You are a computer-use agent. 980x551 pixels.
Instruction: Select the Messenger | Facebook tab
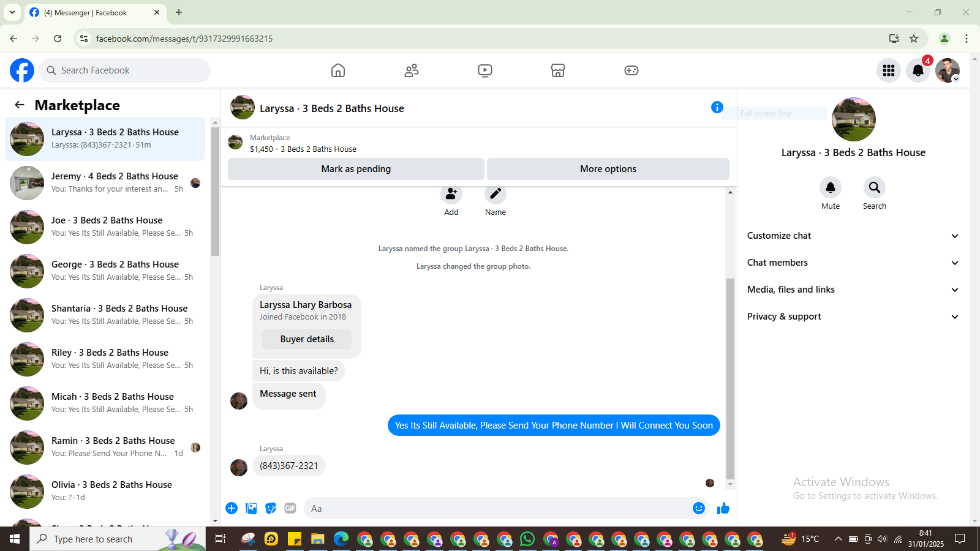pos(95,13)
